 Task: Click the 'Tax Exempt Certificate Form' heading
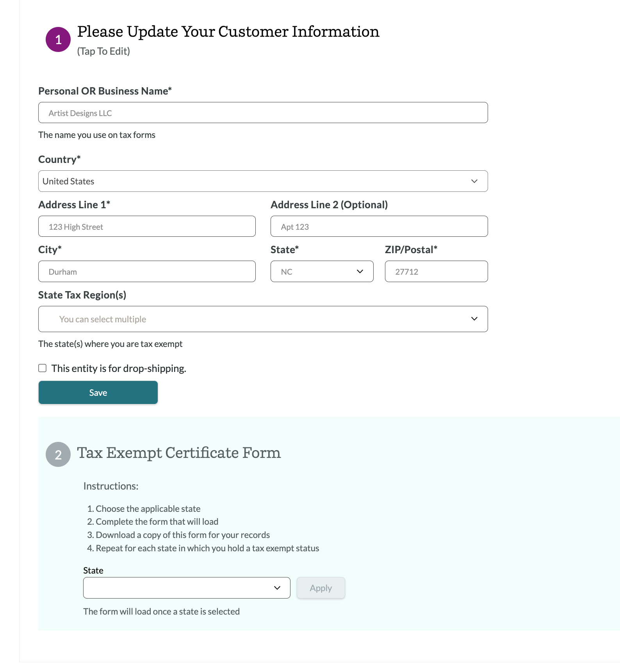[x=179, y=453]
